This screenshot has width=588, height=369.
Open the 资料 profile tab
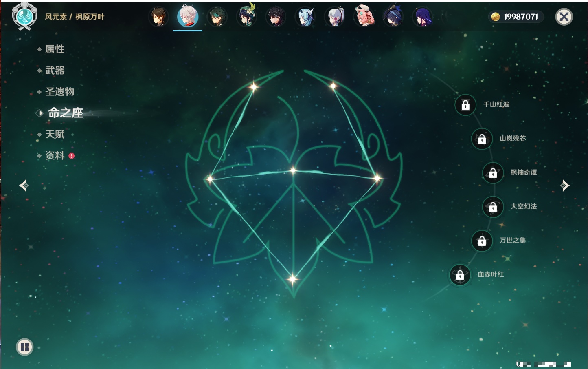click(x=55, y=155)
